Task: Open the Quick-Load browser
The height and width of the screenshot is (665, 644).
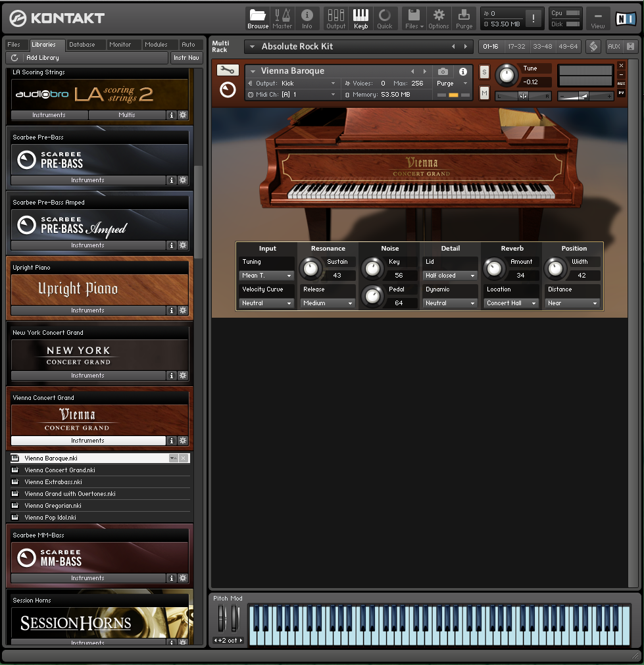Action: 385,18
